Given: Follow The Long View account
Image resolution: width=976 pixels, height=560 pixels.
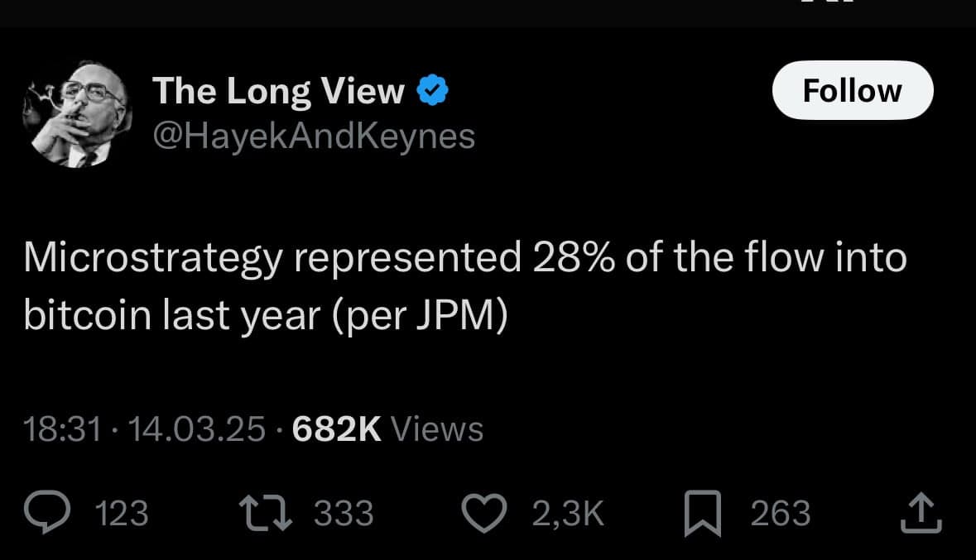Looking at the screenshot, I should coord(852,90).
